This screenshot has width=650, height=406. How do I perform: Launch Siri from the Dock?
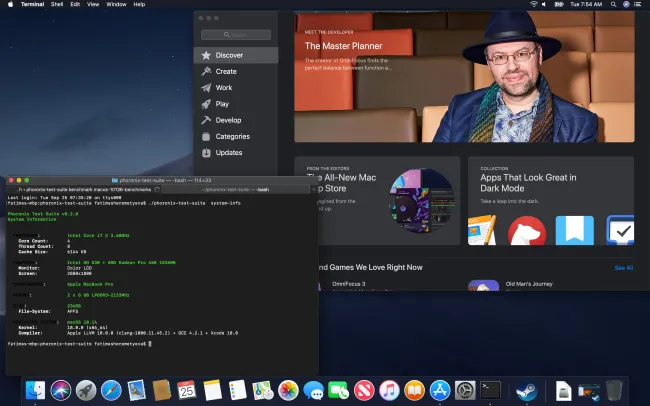(61, 390)
